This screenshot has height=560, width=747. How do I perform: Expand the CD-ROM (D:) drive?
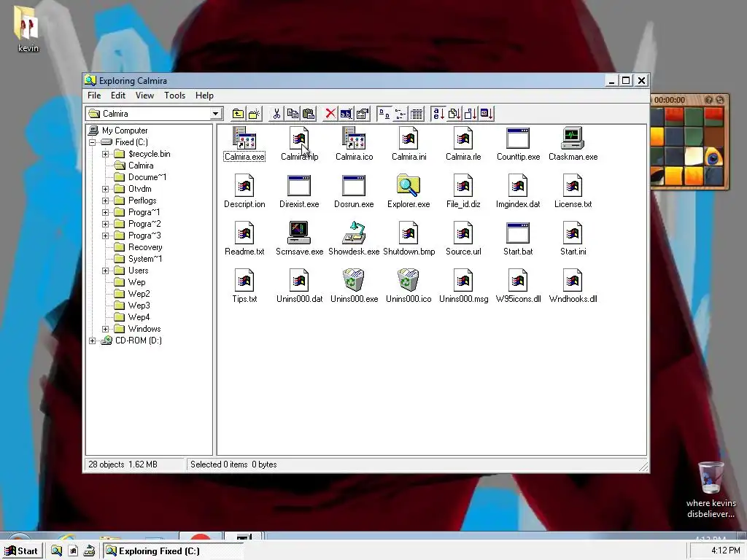click(x=93, y=341)
